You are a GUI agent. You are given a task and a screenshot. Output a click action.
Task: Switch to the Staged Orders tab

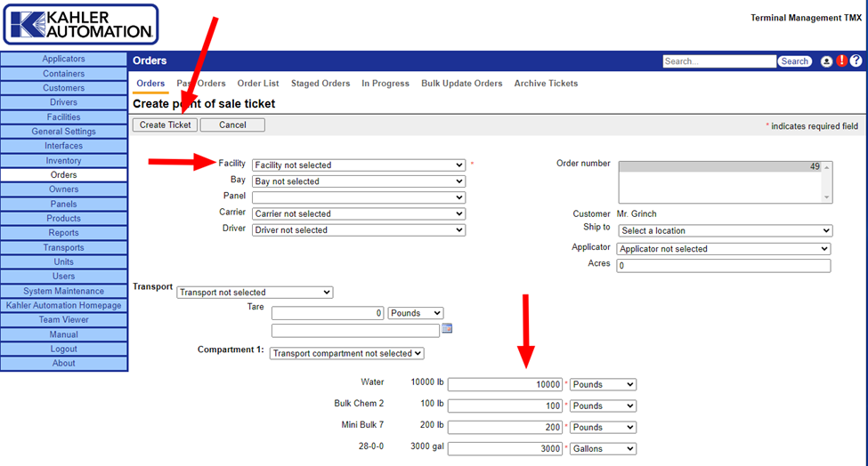(320, 84)
